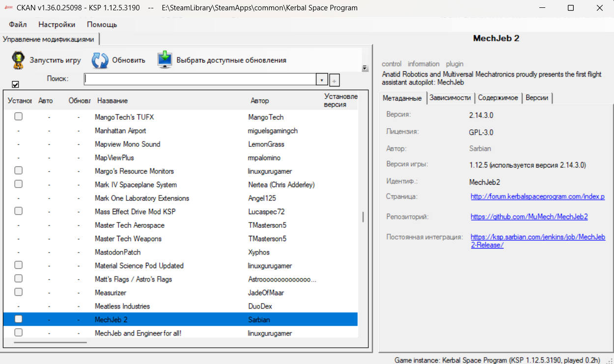Click the Game instance status bar text
The width and height of the screenshot is (614, 364).
tap(497, 360)
